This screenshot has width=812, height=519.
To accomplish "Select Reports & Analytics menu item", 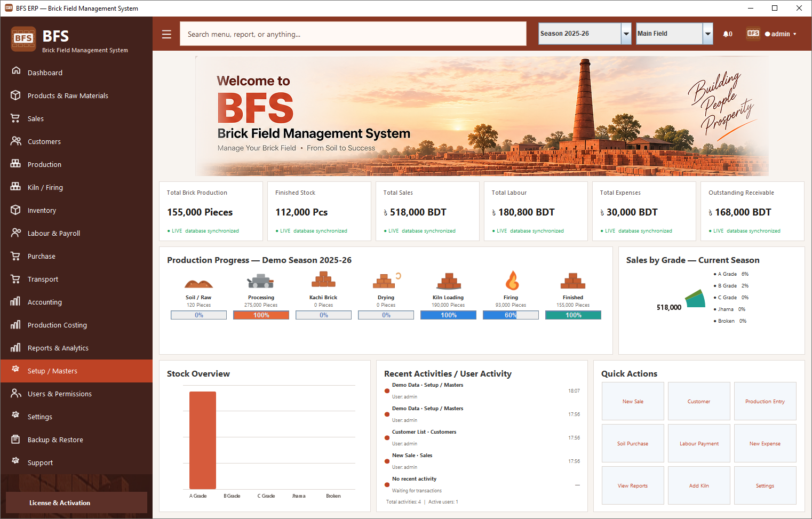I will pos(76,348).
